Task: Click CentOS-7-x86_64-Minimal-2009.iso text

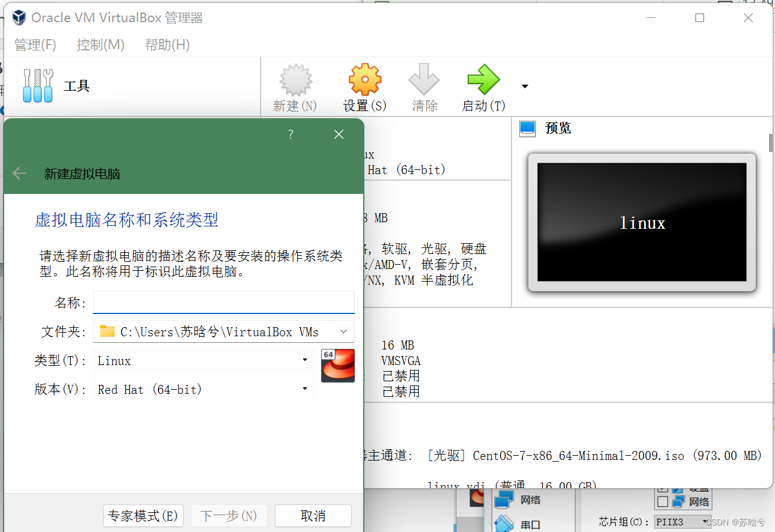Action: click(579, 456)
